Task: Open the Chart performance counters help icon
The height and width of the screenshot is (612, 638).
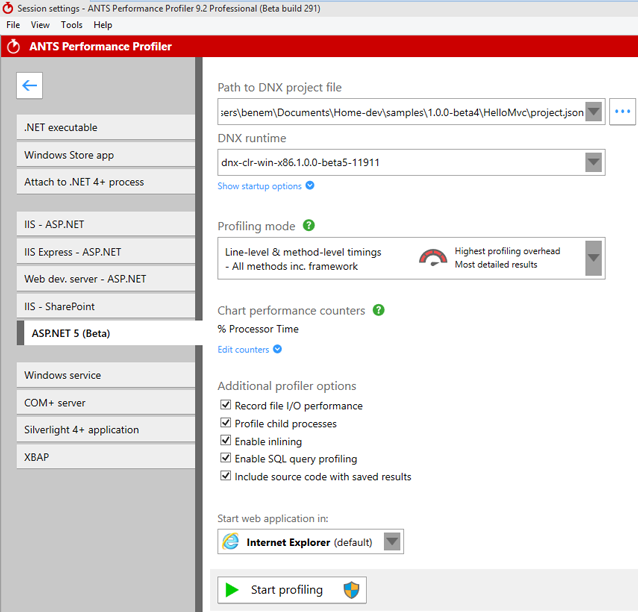Action: (x=378, y=310)
